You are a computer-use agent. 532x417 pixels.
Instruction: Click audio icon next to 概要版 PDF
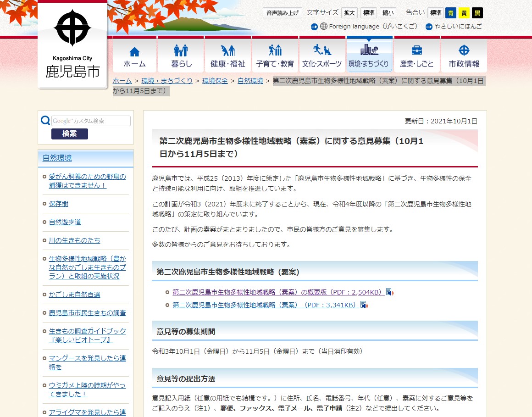pyautogui.click(x=390, y=292)
